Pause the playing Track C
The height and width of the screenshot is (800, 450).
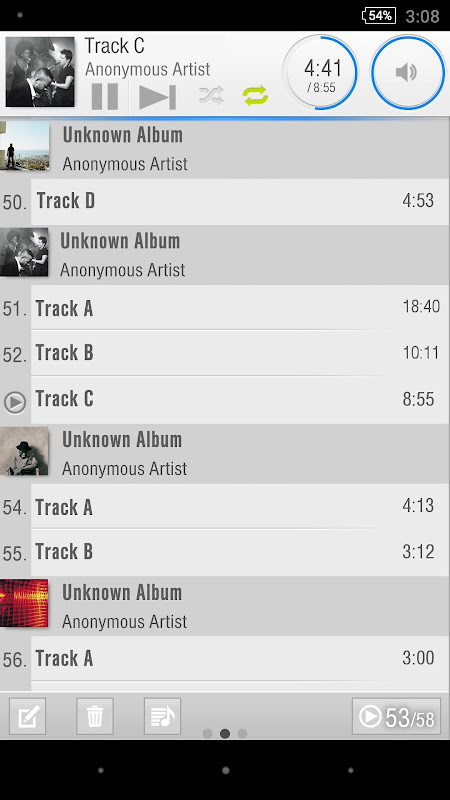pyautogui.click(x=105, y=96)
